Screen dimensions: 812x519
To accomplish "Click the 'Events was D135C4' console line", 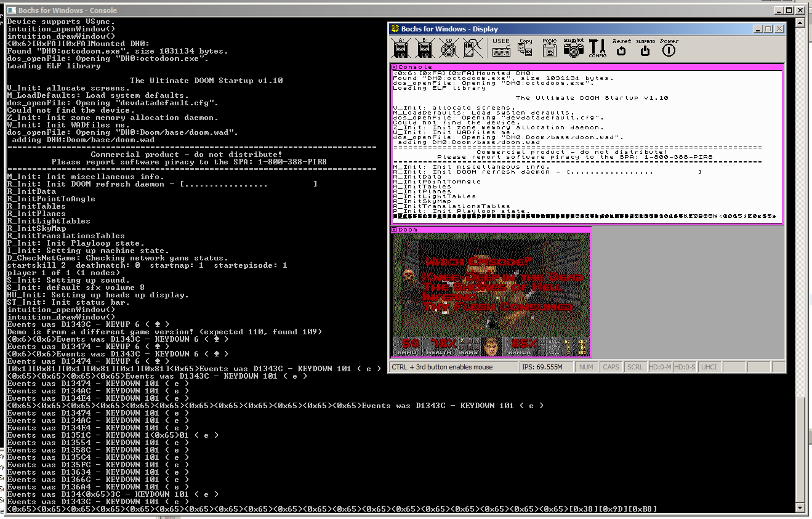I will point(98,457).
